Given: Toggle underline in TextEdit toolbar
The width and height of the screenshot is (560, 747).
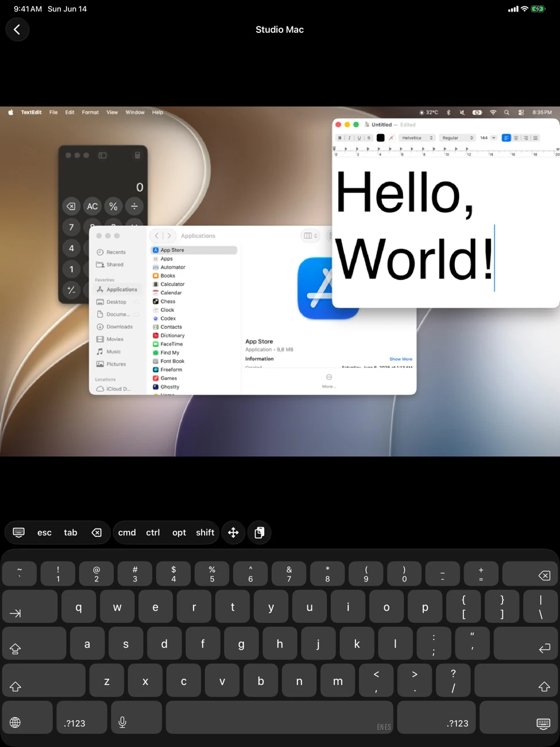Looking at the screenshot, I should (x=359, y=138).
